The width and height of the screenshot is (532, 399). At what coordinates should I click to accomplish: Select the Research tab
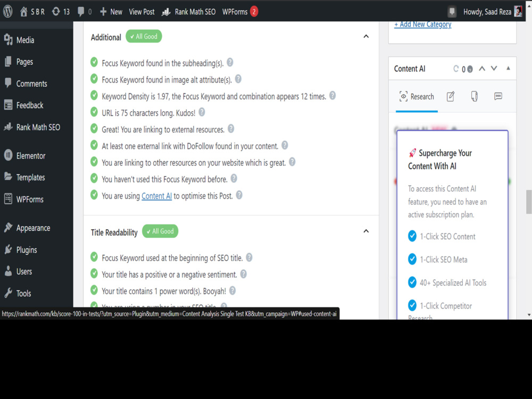tap(417, 97)
